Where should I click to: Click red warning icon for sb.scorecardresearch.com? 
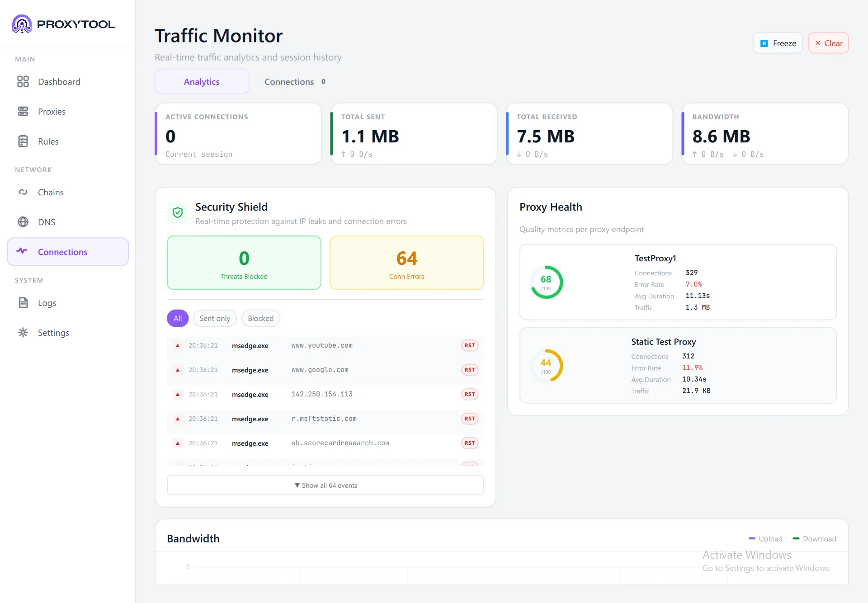[178, 443]
